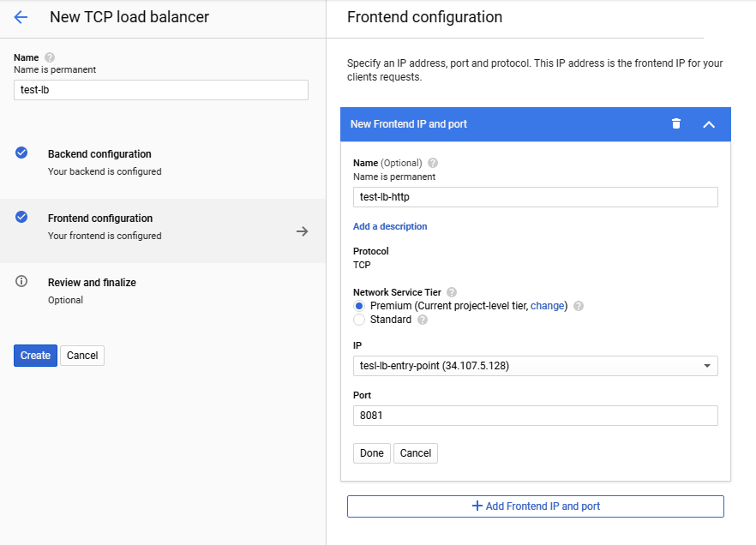Click the Create button

[x=35, y=356]
